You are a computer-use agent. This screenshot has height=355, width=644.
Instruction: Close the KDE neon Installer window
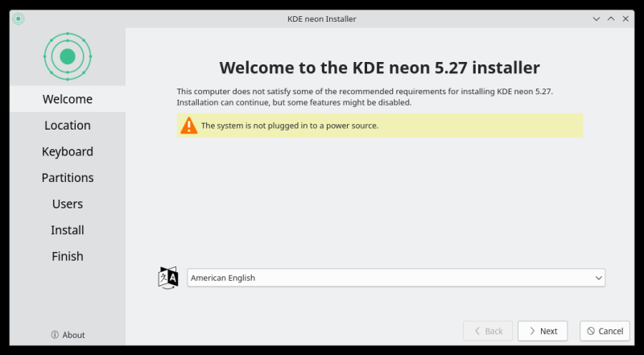pyautogui.click(x=625, y=19)
